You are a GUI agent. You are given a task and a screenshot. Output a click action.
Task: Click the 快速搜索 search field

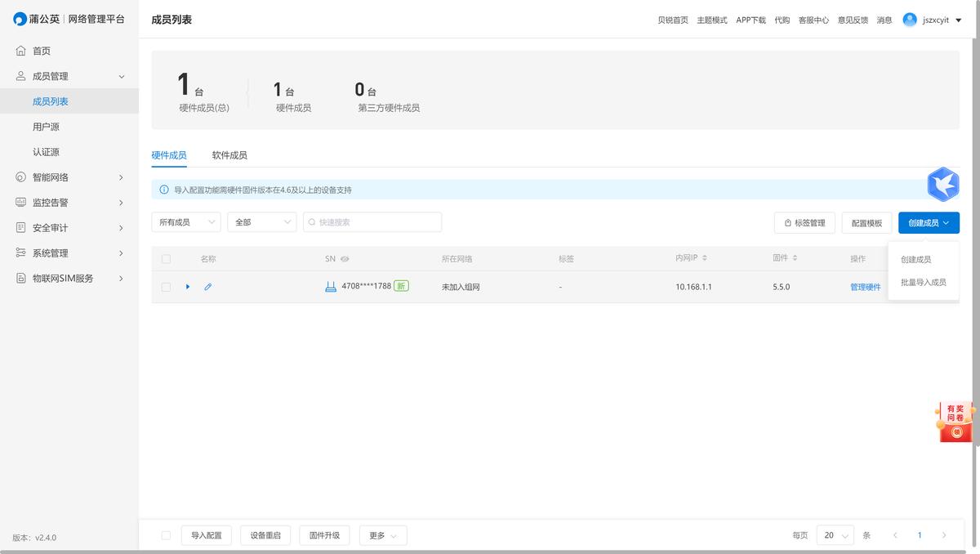[x=376, y=222]
